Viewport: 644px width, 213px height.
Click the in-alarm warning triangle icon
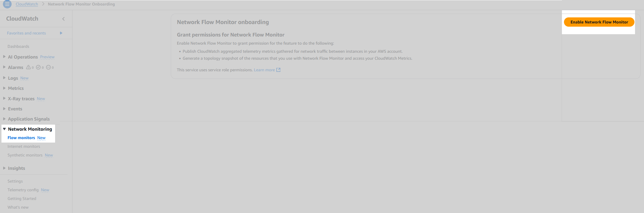[x=28, y=67]
